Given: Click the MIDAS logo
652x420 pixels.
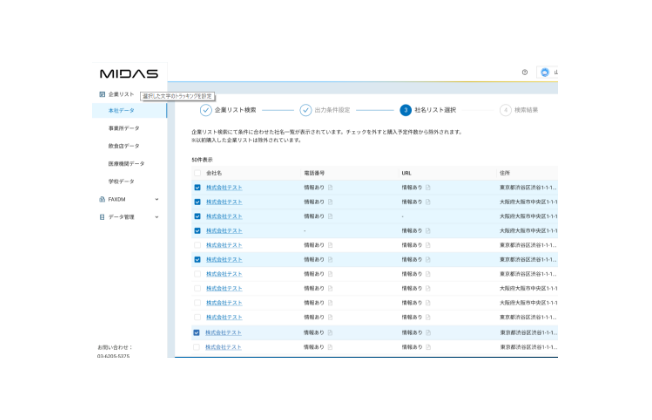Looking at the screenshot, I should coord(128,73).
